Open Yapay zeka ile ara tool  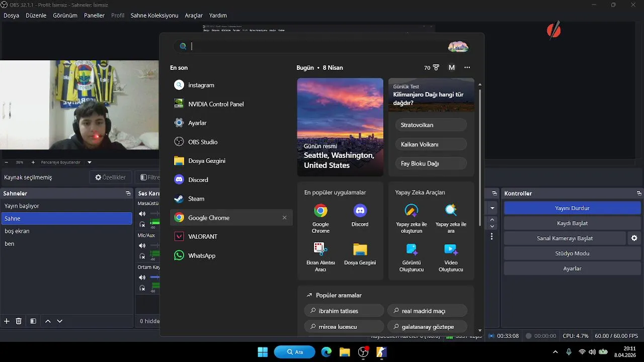pos(451,219)
